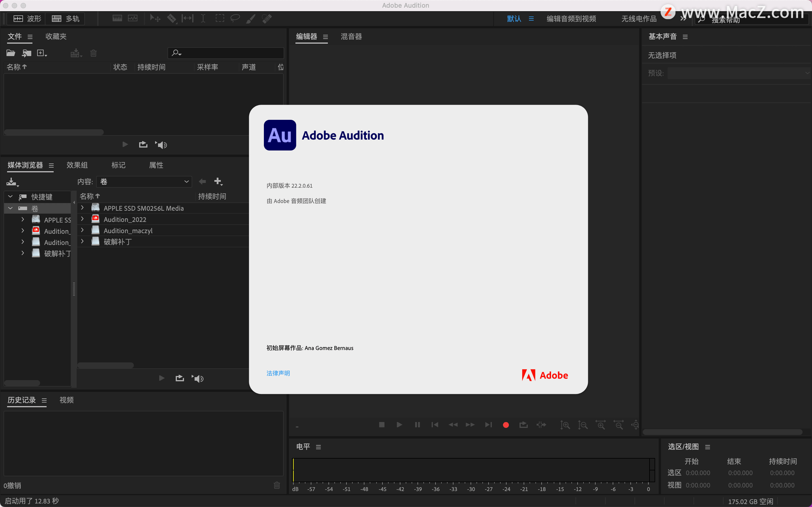The width and height of the screenshot is (812, 507).
Task: Select the Slip tool
Action: (187, 18)
